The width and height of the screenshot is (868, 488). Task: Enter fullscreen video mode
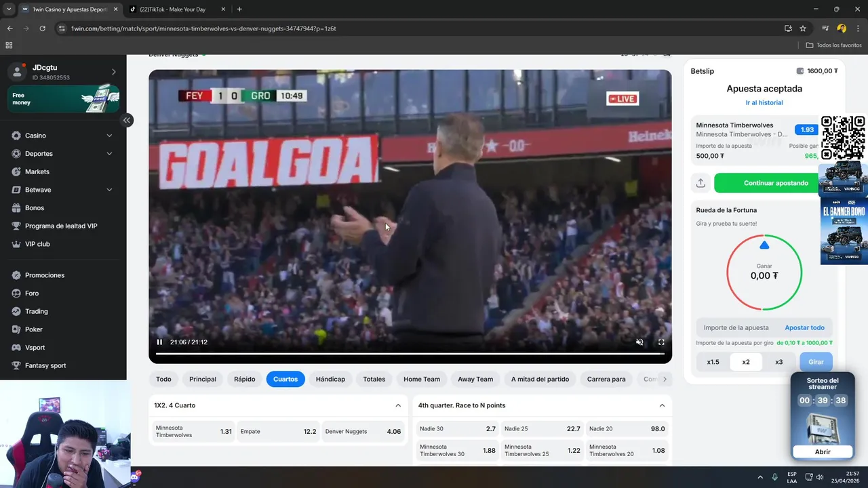point(661,342)
